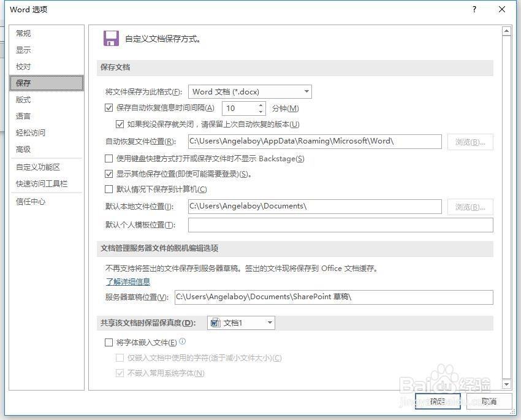
Task: Close the Word 选项 dialog
Action: [502, 9]
